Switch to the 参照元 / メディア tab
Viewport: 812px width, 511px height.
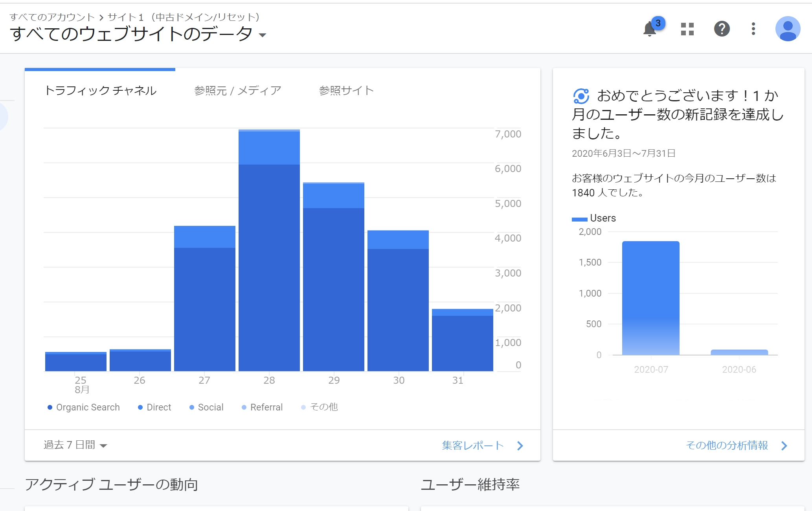coord(237,91)
